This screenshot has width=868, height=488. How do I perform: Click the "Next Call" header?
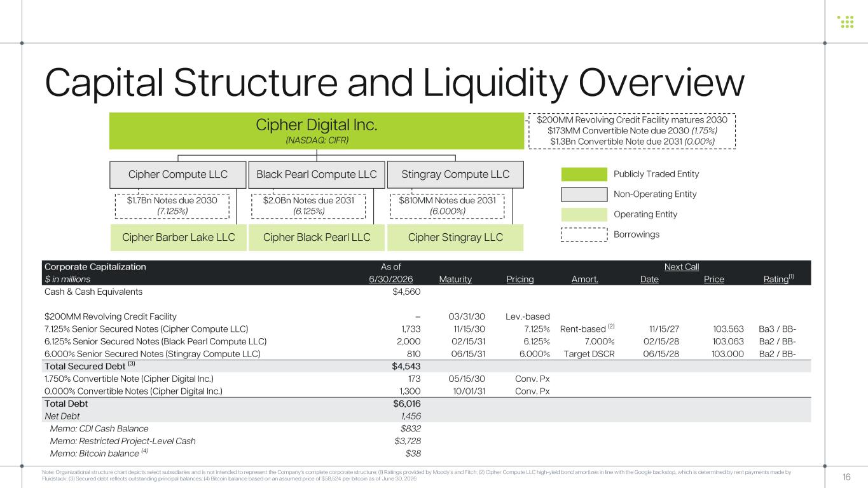click(682, 267)
